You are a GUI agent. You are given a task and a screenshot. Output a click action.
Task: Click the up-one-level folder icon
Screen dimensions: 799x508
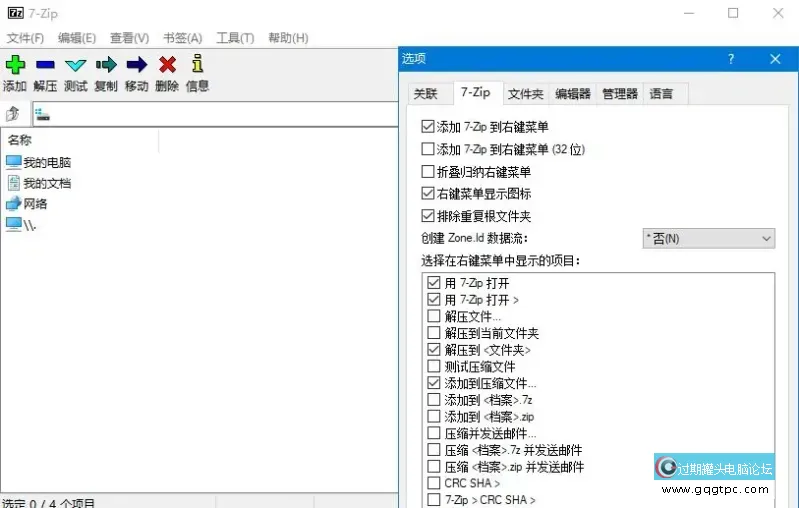point(13,114)
